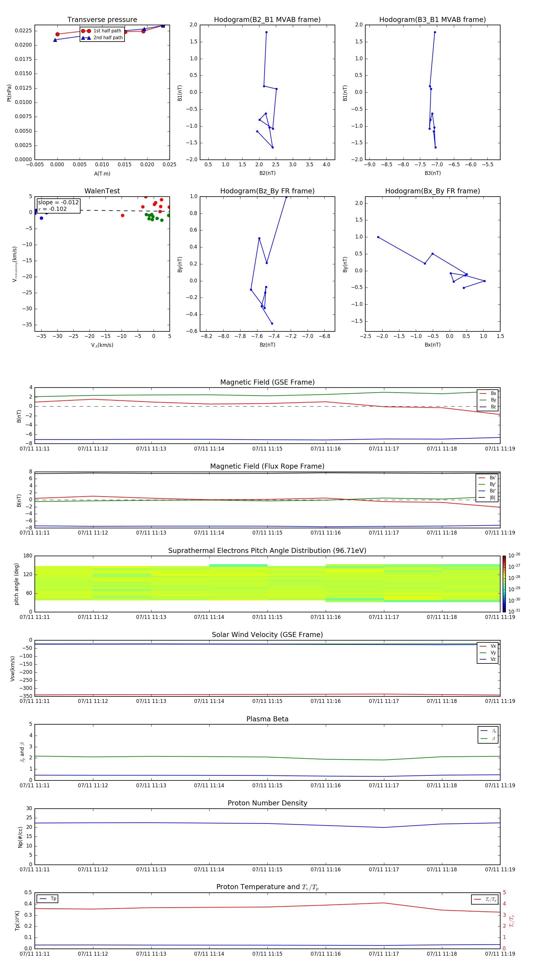
Task: Click the 'Magnetic Field (GSE Frame)' title
Action: (267, 382)
